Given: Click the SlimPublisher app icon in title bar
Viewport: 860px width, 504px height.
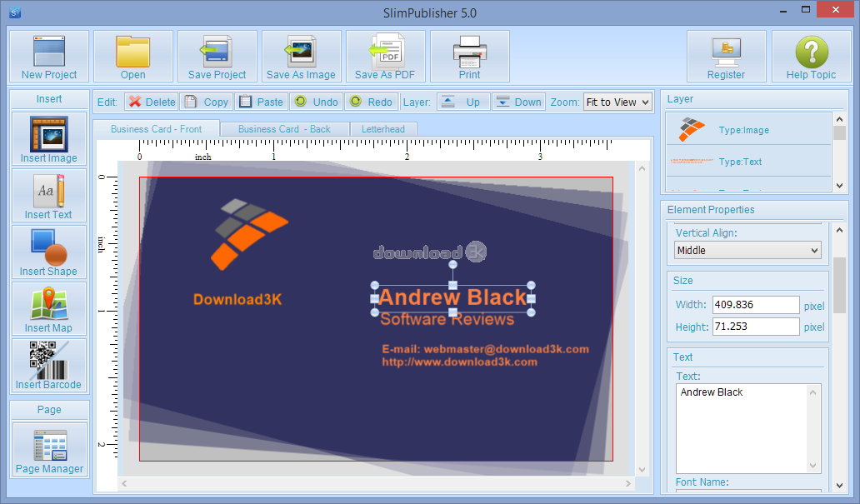Looking at the screenshot, I should 15,12.
